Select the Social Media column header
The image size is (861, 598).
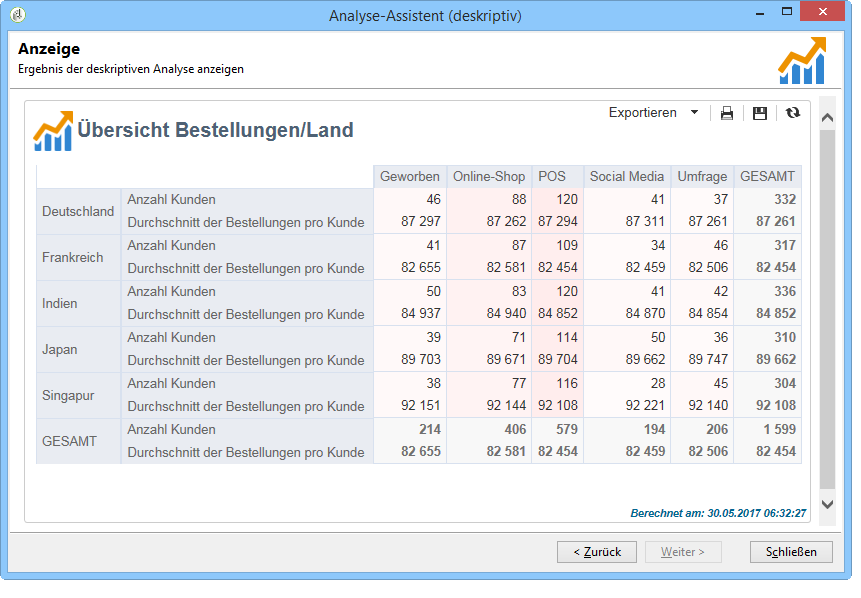pyautogui.click(x=627, y=177)
